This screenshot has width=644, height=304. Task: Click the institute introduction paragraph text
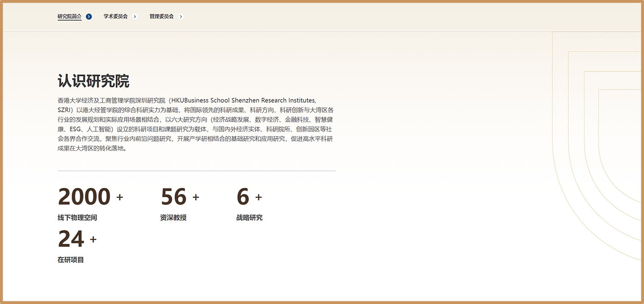(196, 125)
